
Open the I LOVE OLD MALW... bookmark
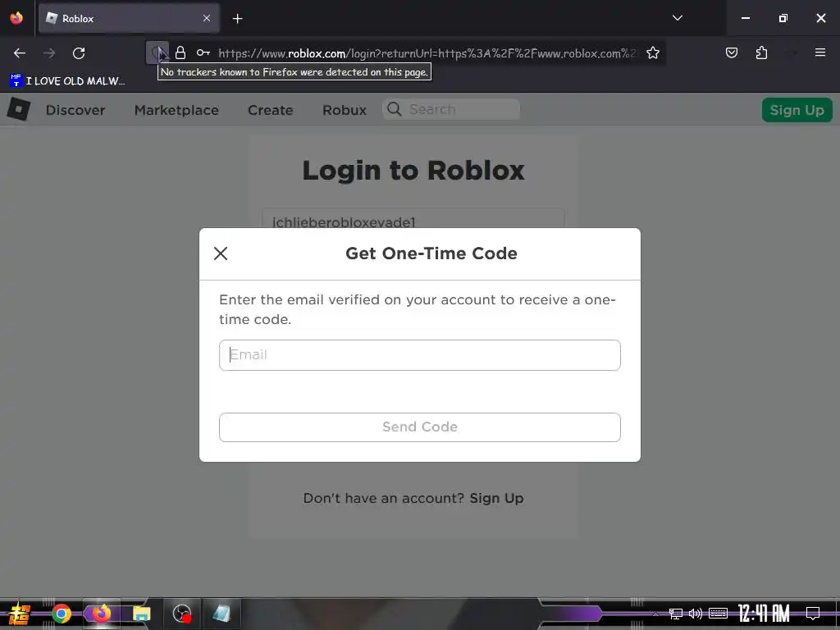67,81
